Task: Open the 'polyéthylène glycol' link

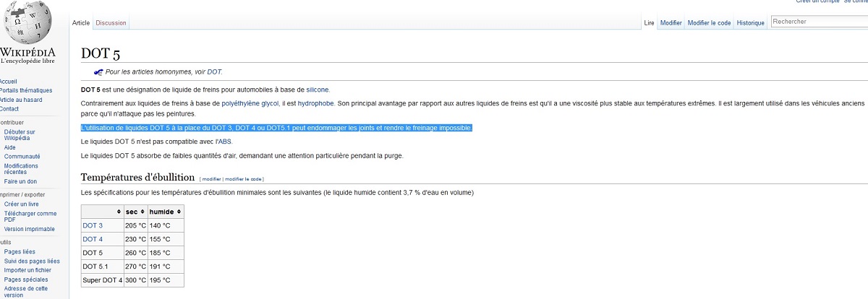Action: tap(250, 104)
